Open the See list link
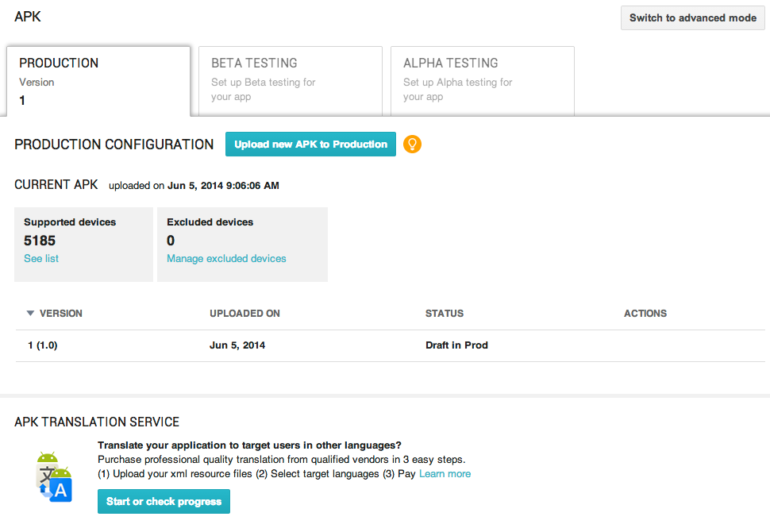 (x=41, y=259)
